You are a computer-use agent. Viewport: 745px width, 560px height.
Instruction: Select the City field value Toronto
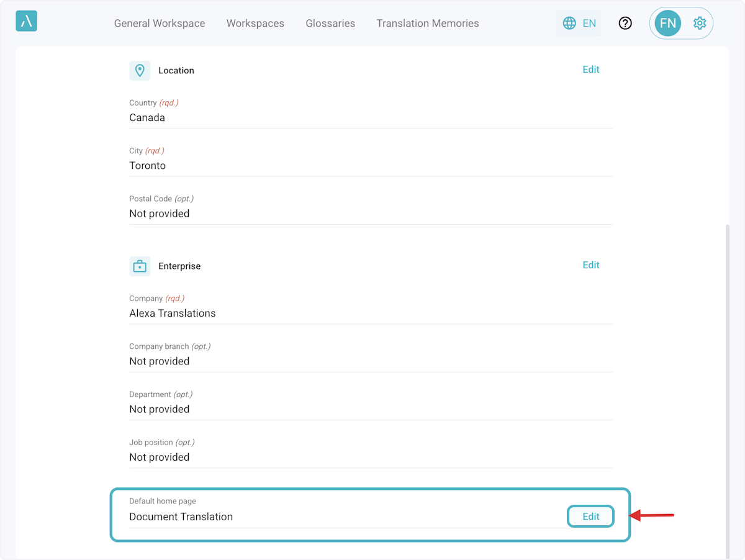pos(148,166)
